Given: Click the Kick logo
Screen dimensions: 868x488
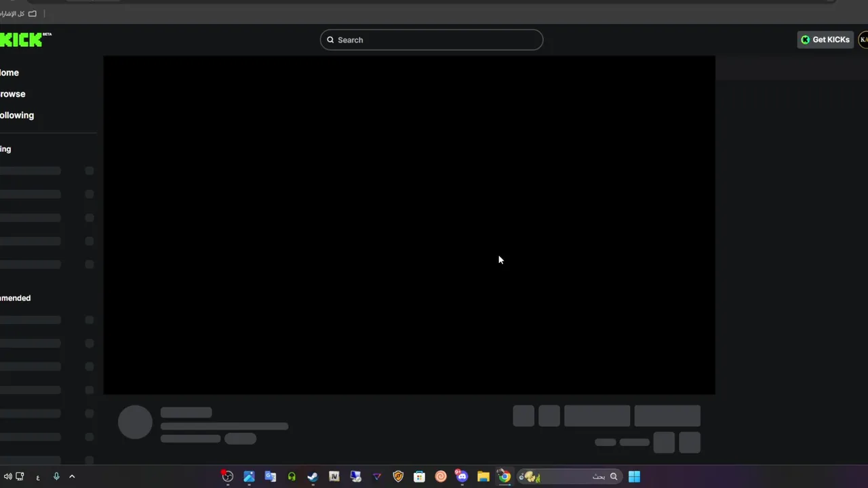Looking at the screenshot, I should pos(25,39).
